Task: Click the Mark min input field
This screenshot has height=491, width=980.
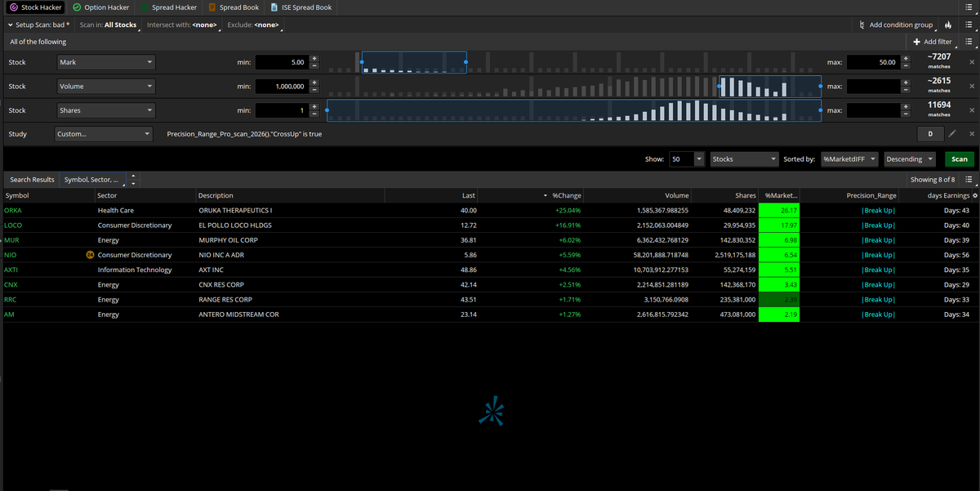Action: click(282, 62)
